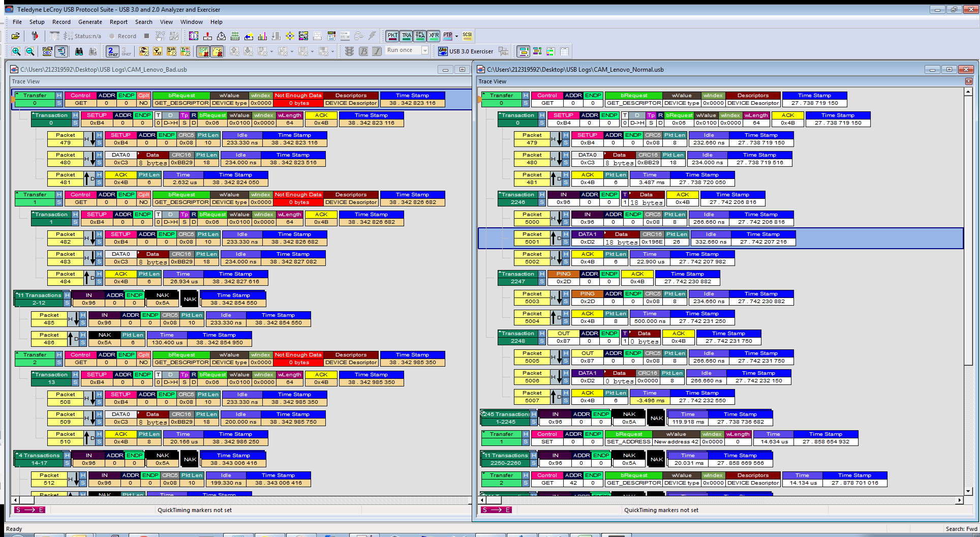Open Recording Options wrench icon
Screen dimensions: 980x537
pyautogui.click(x=35, y=36)
